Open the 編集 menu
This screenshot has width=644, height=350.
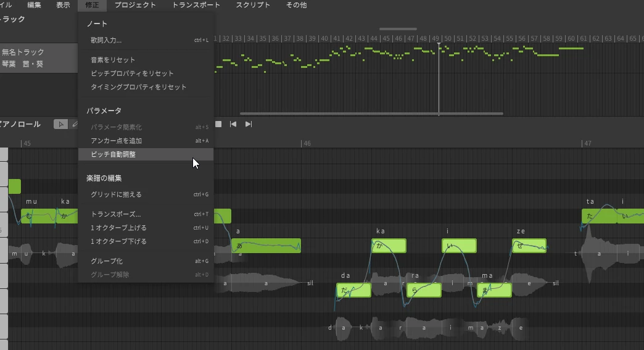click(34, 5)
